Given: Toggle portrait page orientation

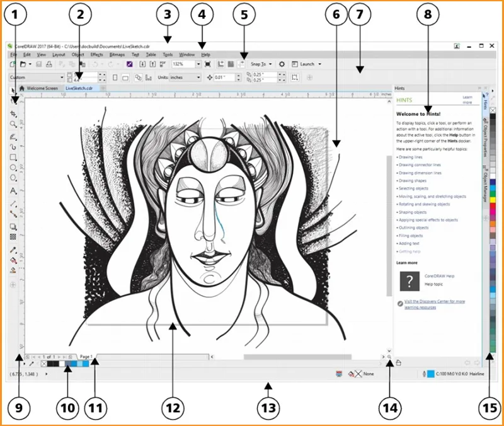Looking at the screenshot, I should [x=114, y=78].
